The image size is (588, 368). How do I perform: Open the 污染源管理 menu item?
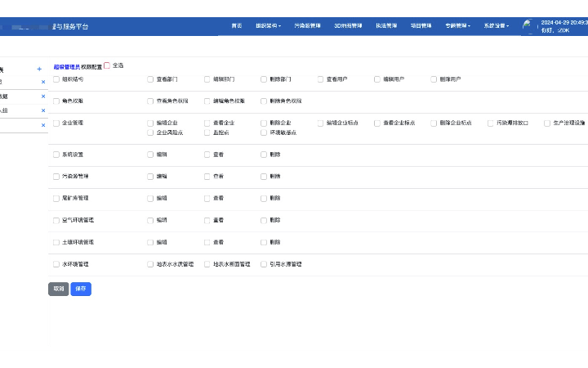(x=308, y=26)
